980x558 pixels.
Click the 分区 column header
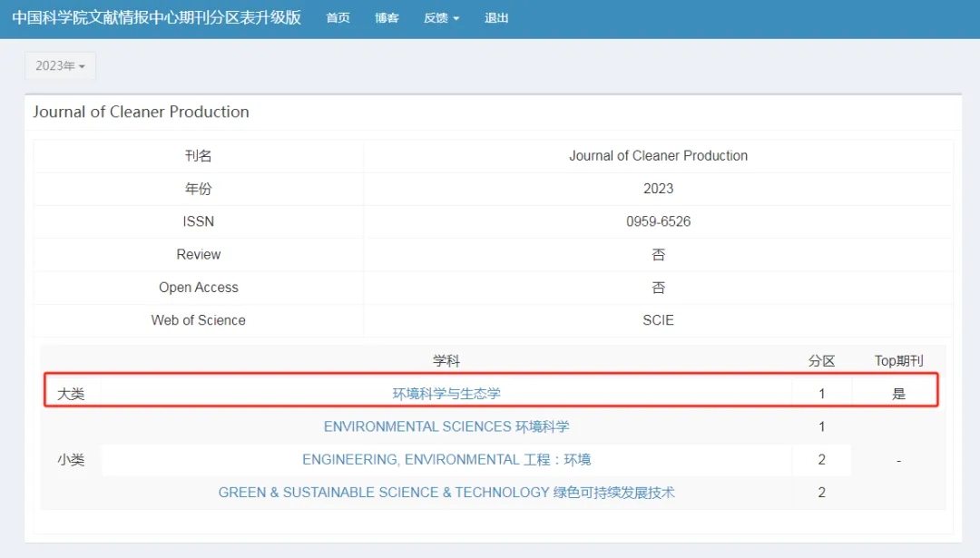821,361
